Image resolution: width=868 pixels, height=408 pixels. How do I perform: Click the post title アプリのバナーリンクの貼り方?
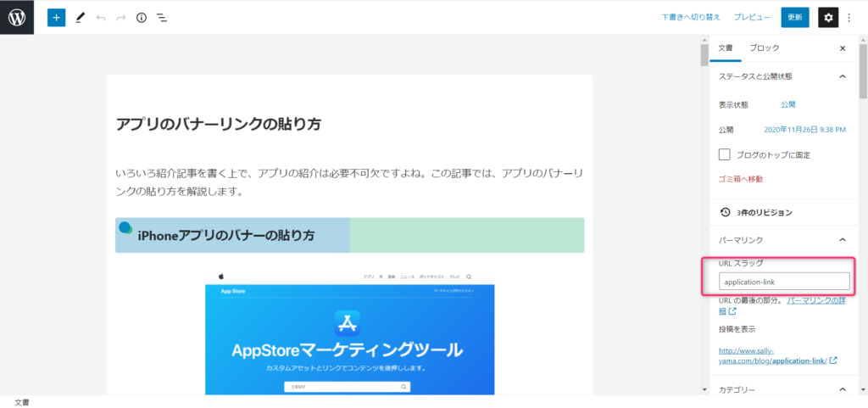pos(219,124)
